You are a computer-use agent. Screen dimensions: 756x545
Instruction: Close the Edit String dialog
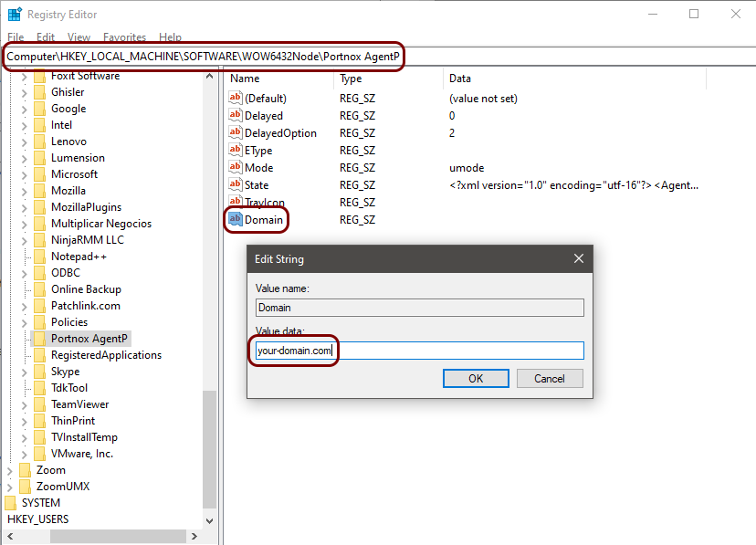pos(578,259)
